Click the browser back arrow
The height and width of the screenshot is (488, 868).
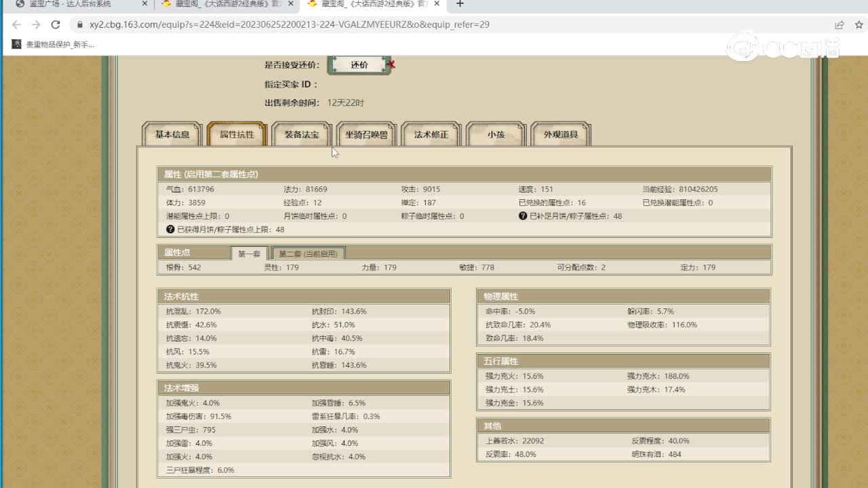pos(16,24)
